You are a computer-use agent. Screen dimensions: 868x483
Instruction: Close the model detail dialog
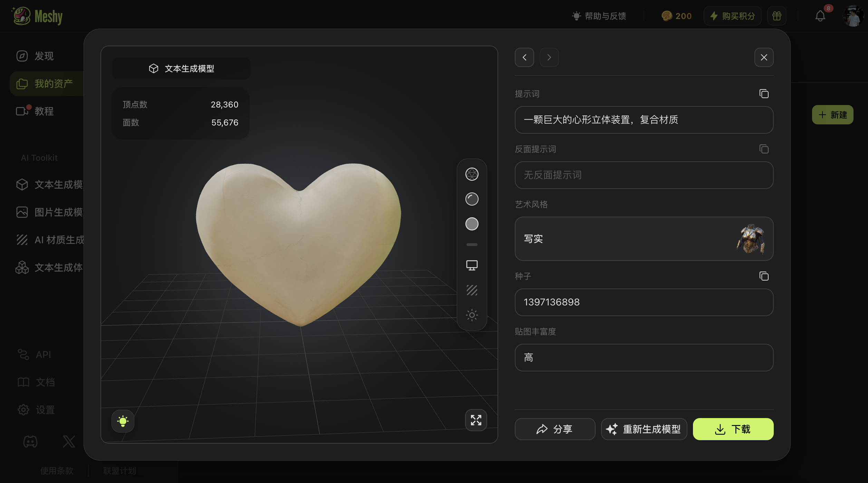pyautogui.click(x=764, y=57)
